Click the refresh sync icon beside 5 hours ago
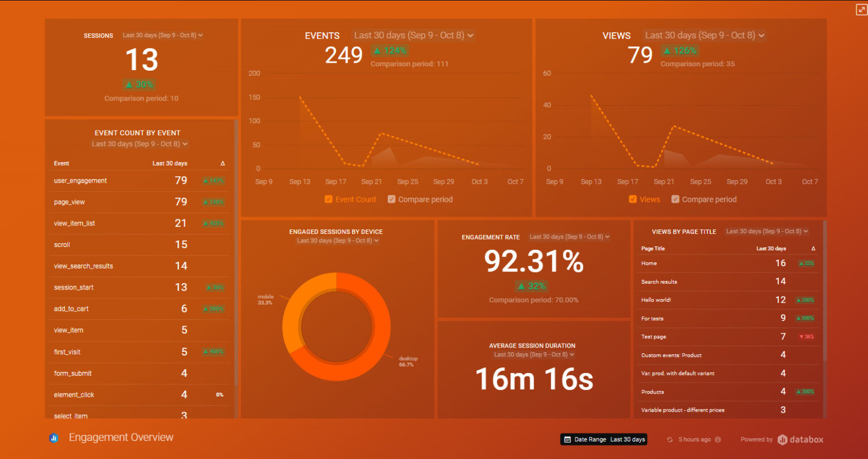This screenshot has height=459, width=868. (670, 440)
